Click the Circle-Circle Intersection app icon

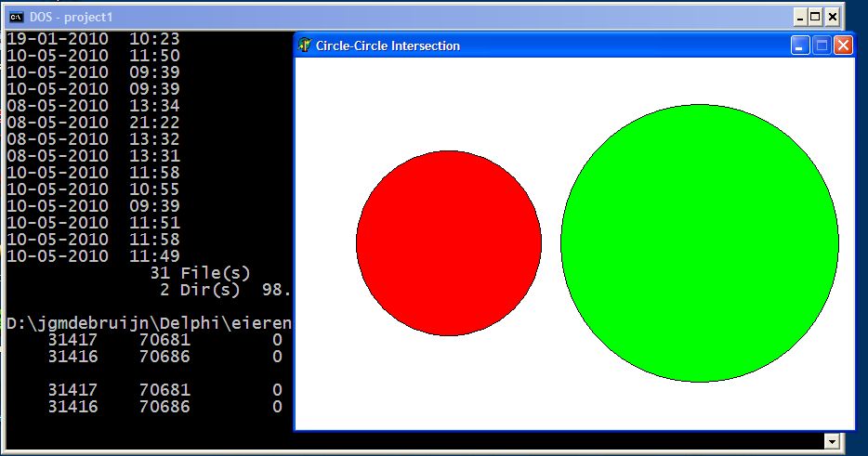tap(305, 46)
